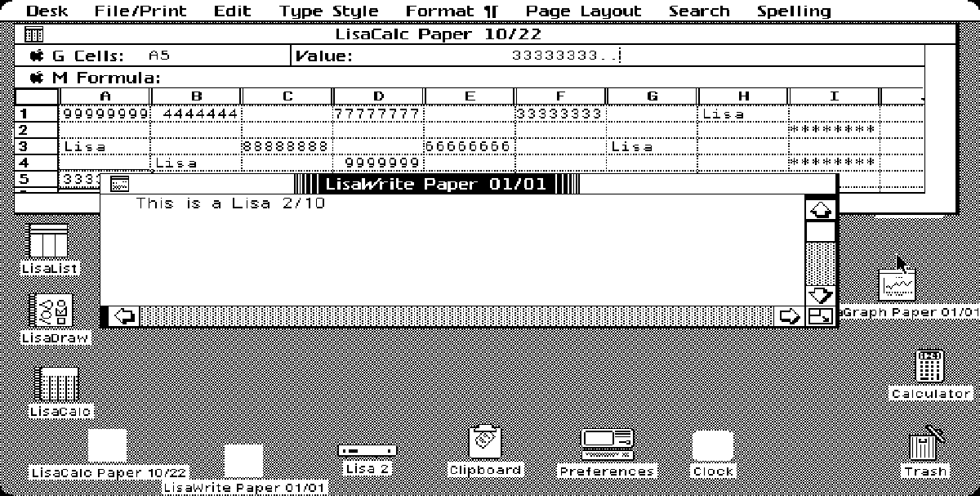
Task: Click cell E3 containing 66666666
Action: pyautogui.click(x=470, y=147)
